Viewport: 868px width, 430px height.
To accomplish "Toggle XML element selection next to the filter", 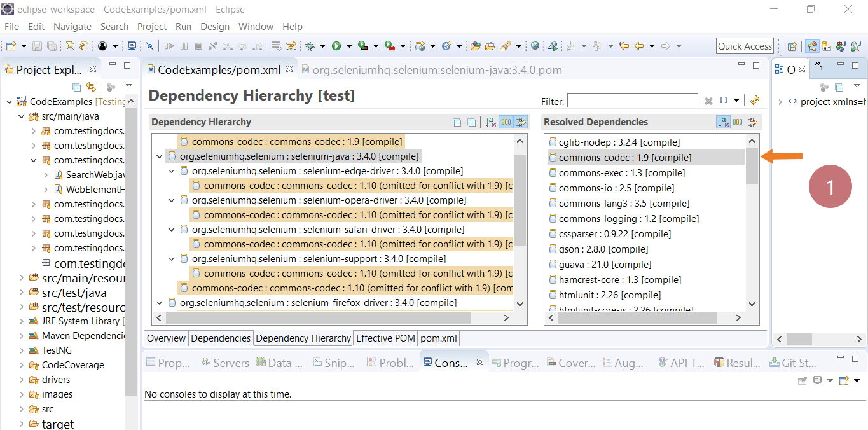I will (724, 100).
